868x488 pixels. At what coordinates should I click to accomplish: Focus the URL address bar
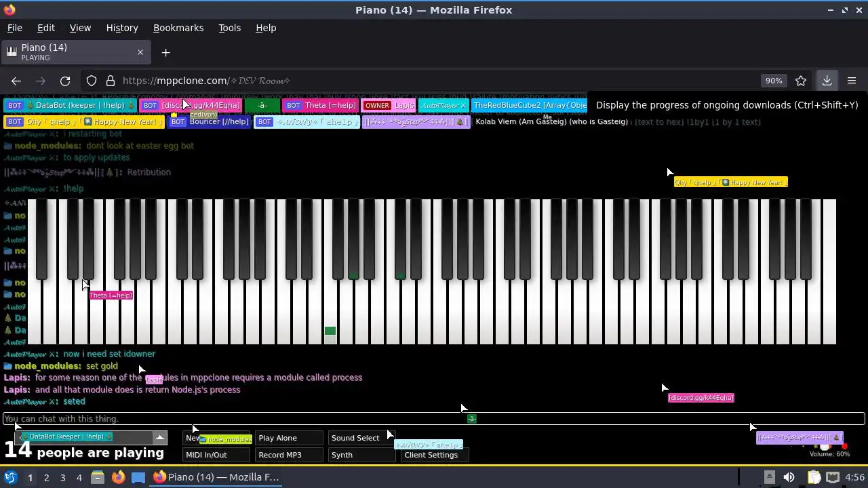[x=434, y=81]
